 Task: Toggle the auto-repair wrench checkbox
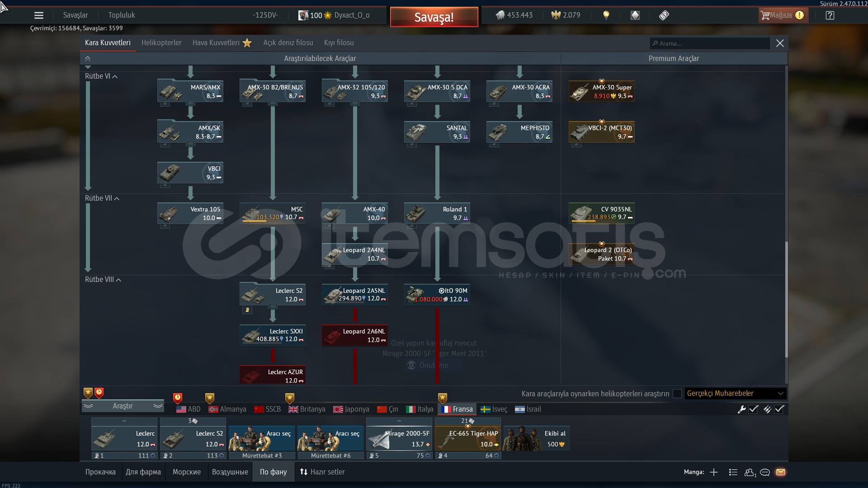753,409
